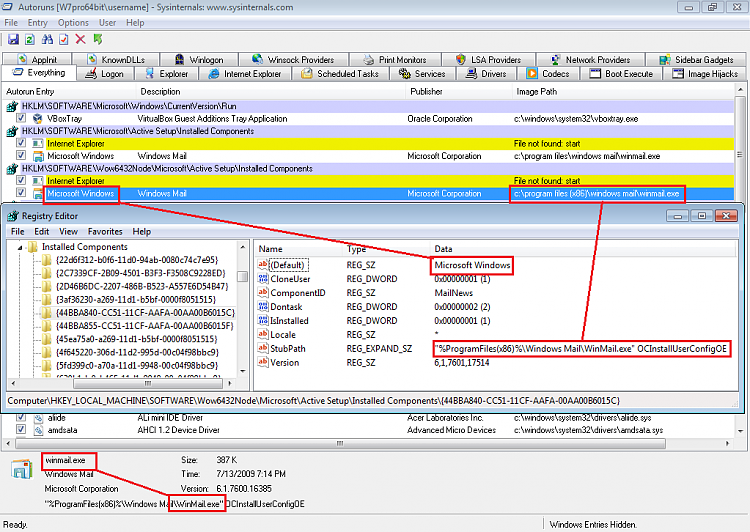Click the Properties checklist toolbar icon
The height and width of the screenshot is (532, 750).
(x=64, y=39)
